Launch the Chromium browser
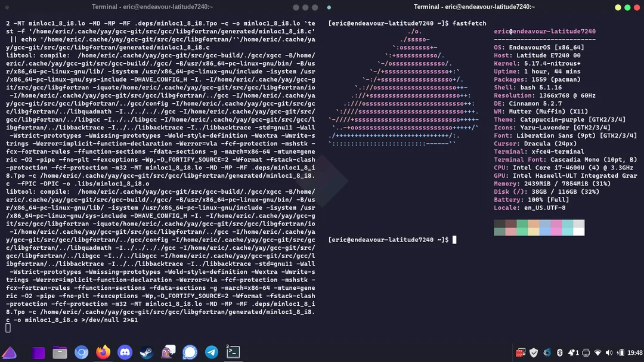The image size is (644, 362). click(82, 352)
